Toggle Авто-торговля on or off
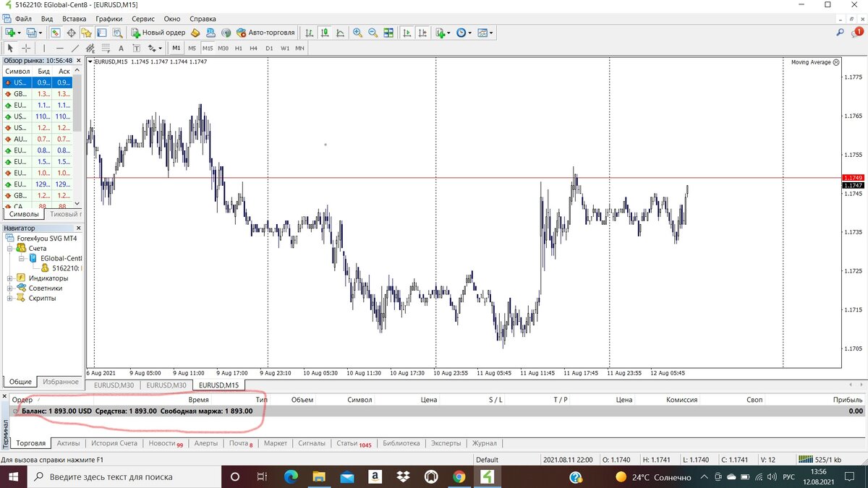The height and width of the screenshot is (488, 868). [x=265, y=33]
